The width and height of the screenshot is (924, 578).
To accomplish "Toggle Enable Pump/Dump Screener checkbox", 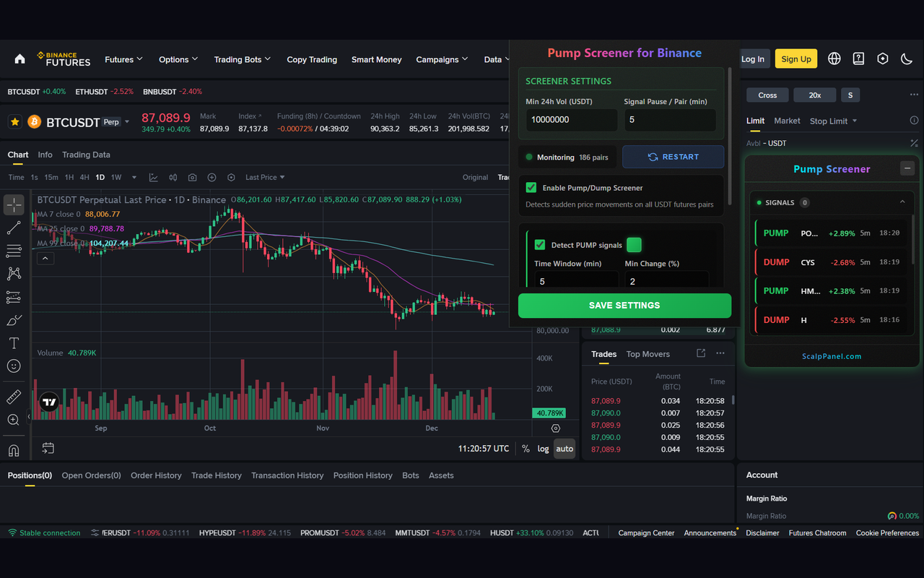I will 531,188.
